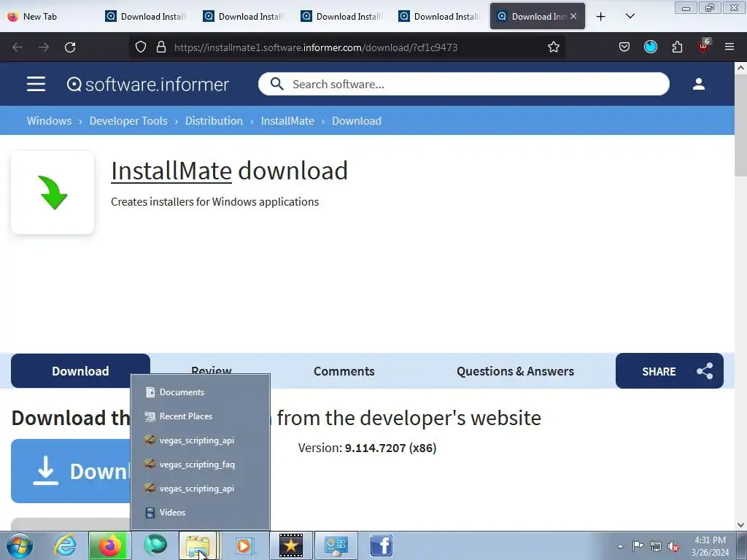Click the page scrollbar down arrow

[741, 525]
